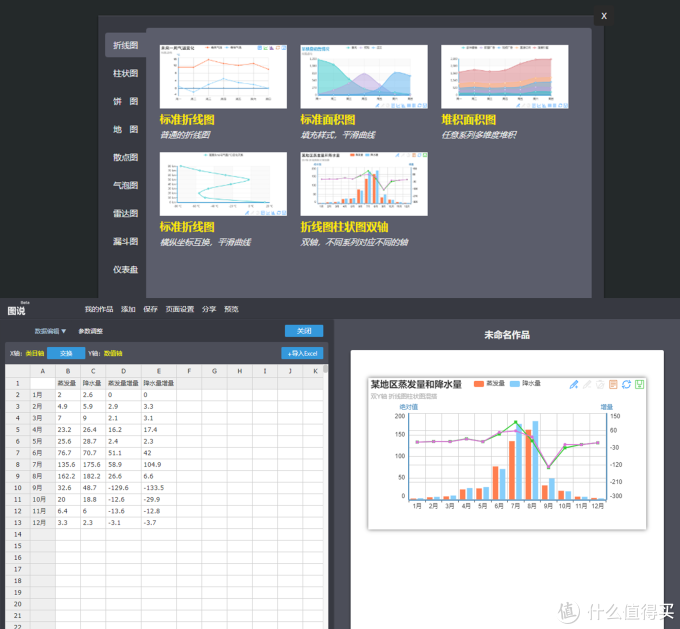This screenshot has width=680, height=629.
Task: Click the spreadsheet vertical scrollbar handle
Action: pyautogui.click(x=325, y=369)
